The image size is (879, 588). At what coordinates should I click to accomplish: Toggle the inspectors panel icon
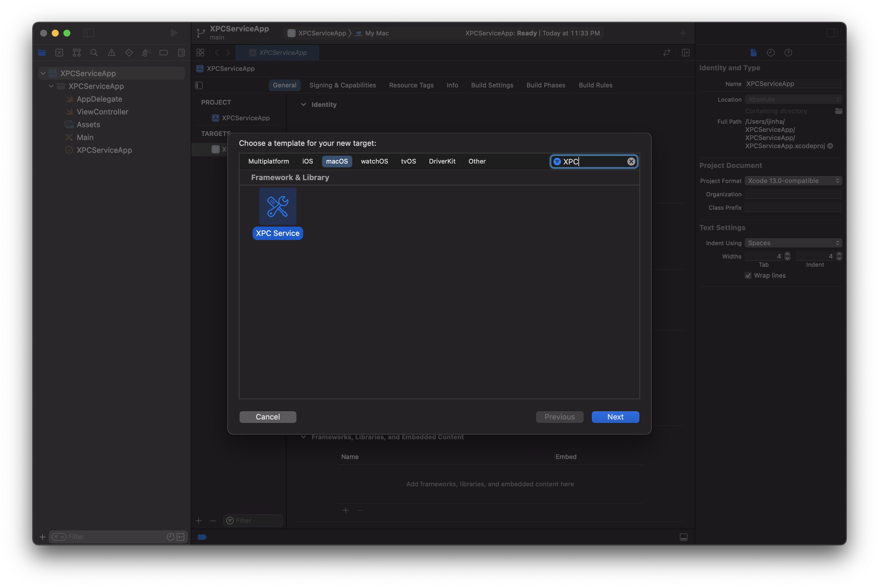click(832, 33)
